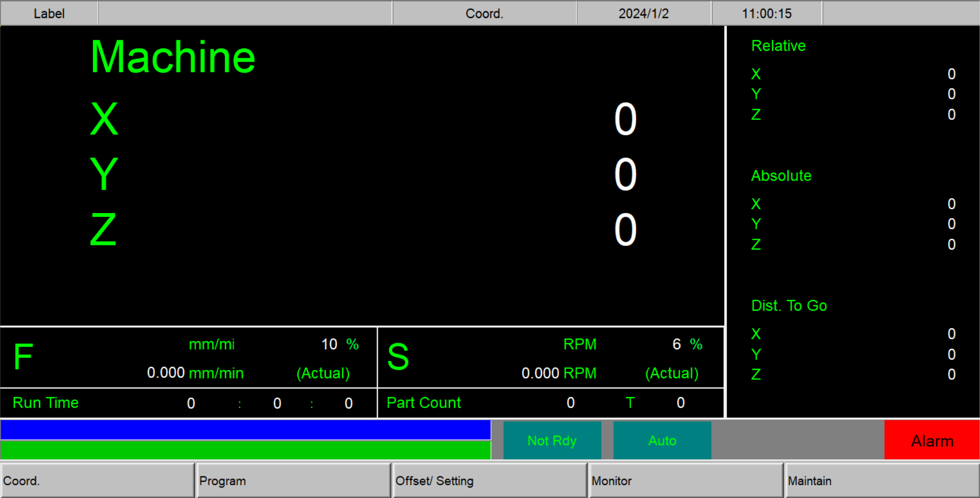Click the Machine coordinates heading
Image resolution: width=980 pixels, height=498 pixels.
coord(173,57)
